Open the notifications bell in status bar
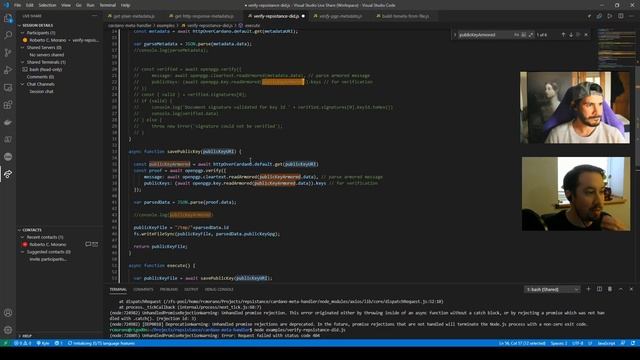Image resolution: width=640 pixels, height=360 pixels. coord(633,343)
